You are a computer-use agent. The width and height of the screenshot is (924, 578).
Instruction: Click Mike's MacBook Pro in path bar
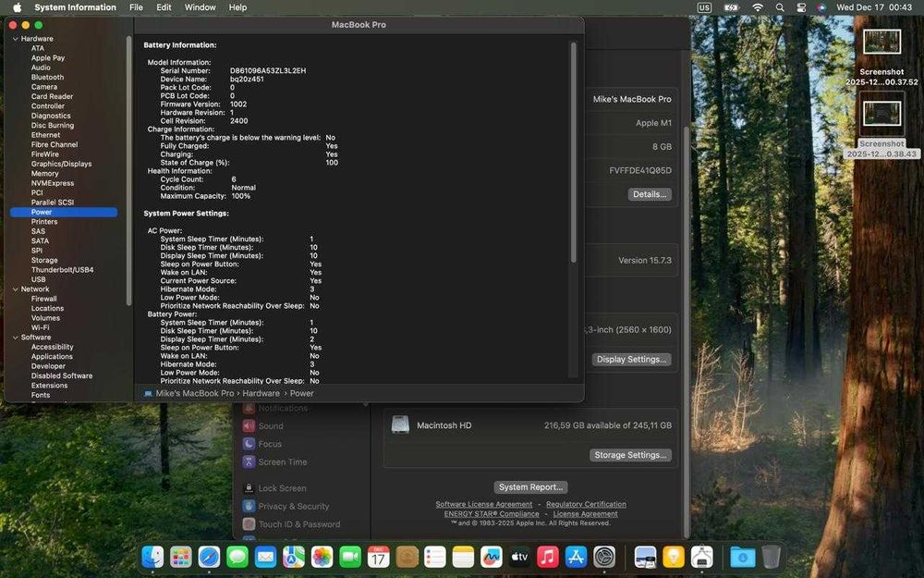click(x=194, y=393)
